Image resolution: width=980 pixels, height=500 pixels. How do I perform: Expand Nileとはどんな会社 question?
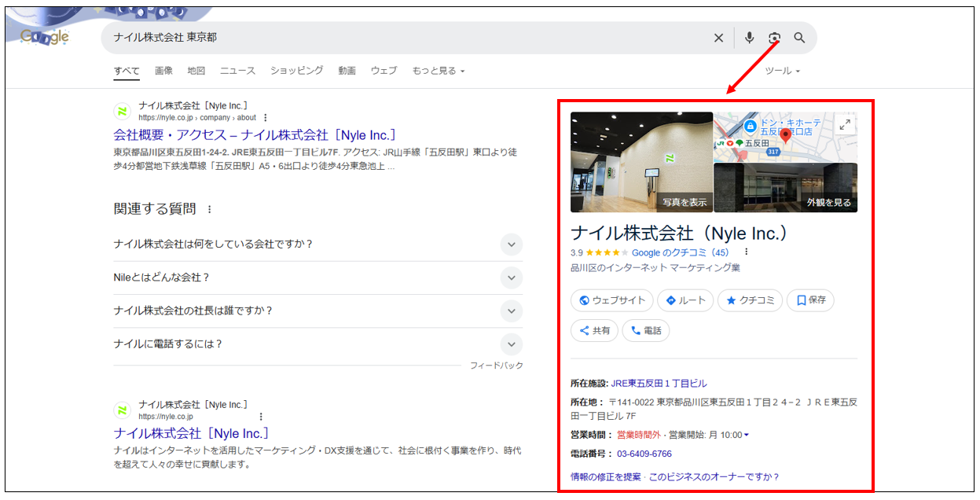click(x=512, y=278)
